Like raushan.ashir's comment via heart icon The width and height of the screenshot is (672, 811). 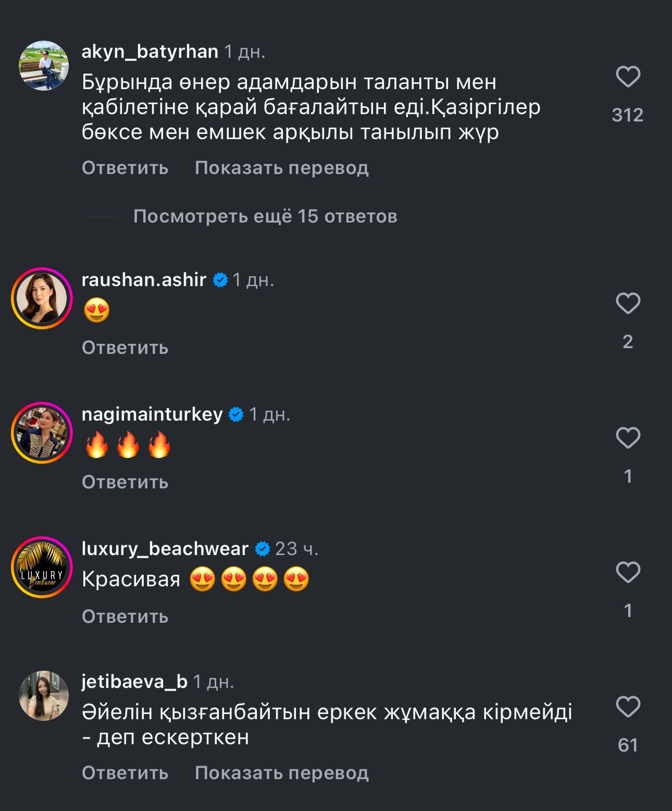click(x=628, y=303)
